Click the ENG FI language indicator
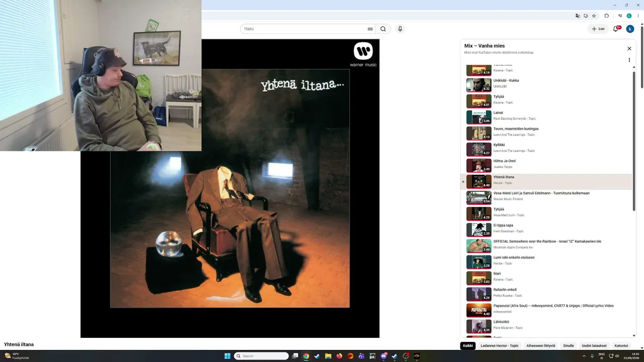Screen dimensions: 644x362 pyautogui.click(x=601, y=356)
